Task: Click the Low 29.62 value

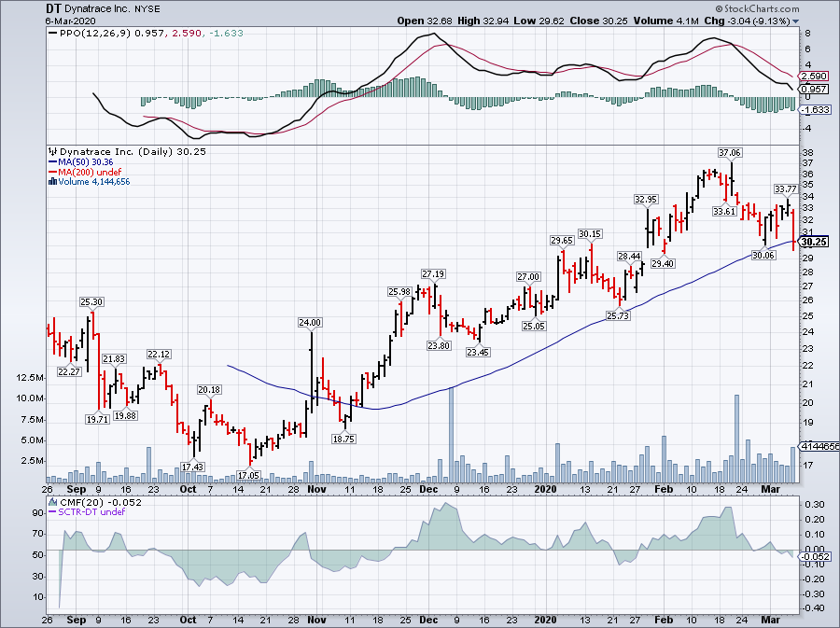Action: tap(539, 21)
